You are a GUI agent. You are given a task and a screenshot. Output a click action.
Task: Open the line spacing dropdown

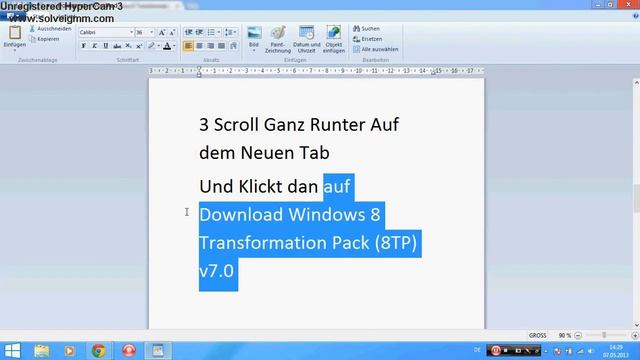[231, 32]
